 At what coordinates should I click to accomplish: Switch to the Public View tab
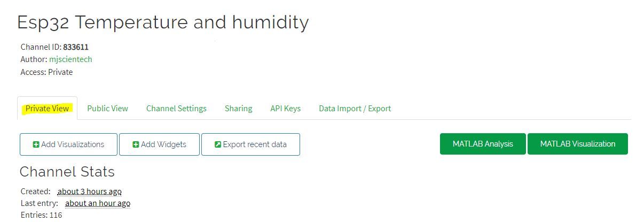(107, 108)
